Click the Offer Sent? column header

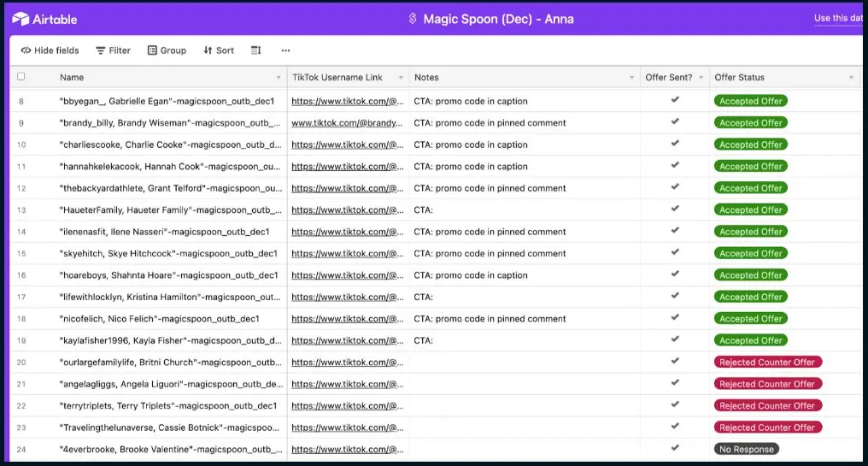pos(669,78)
